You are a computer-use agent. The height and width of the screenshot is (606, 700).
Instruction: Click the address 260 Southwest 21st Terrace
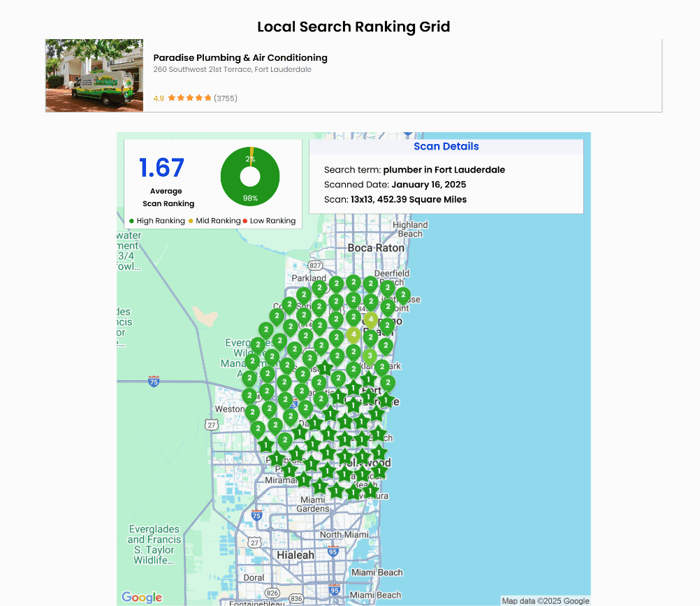[232, 69]
